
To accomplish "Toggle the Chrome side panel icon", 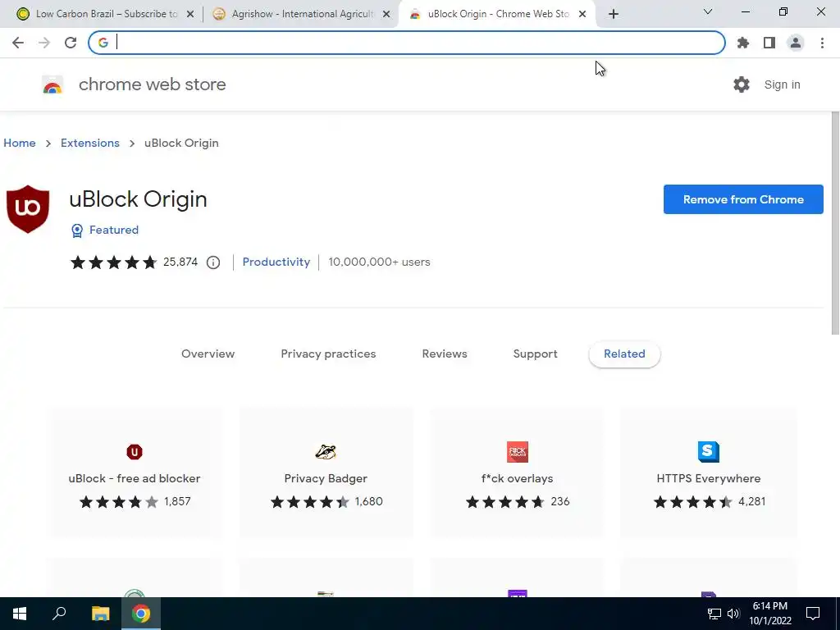I will (x=769, y=43).
